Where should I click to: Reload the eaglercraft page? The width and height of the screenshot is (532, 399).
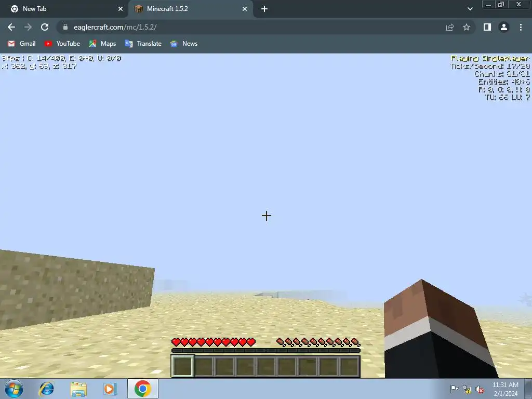point(45,27)
